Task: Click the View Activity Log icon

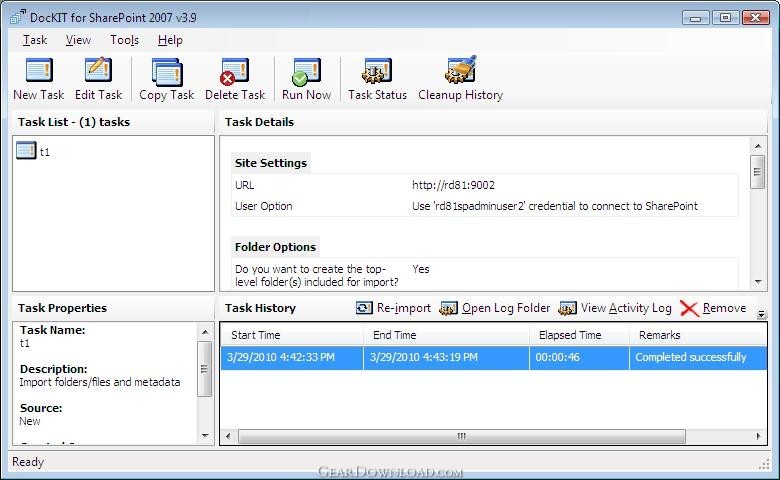Action: tap(568, 308)
